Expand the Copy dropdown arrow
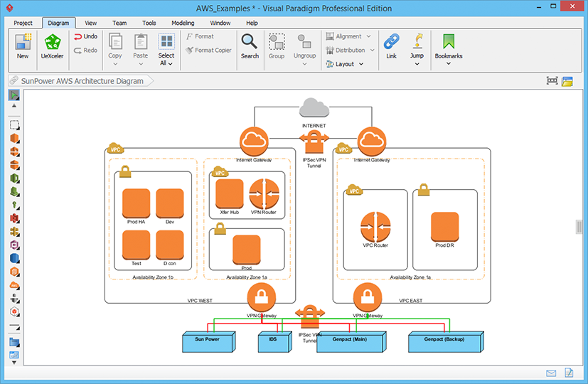This screenshot has height=384, width=588. click(115, 64)
